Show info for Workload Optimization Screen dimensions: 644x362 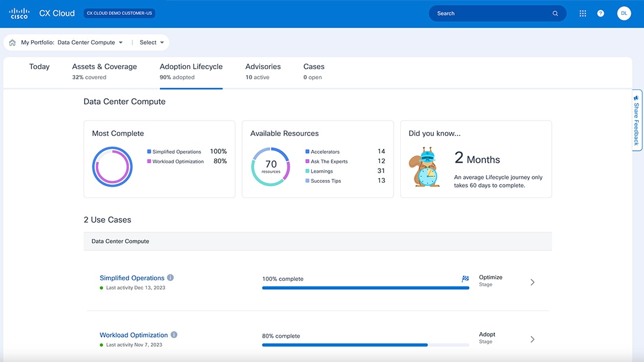[x=174, y=335]
